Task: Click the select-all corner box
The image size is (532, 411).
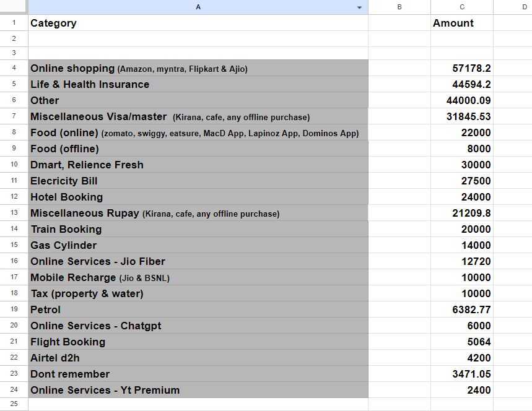Action: click(x=14, y=7)
